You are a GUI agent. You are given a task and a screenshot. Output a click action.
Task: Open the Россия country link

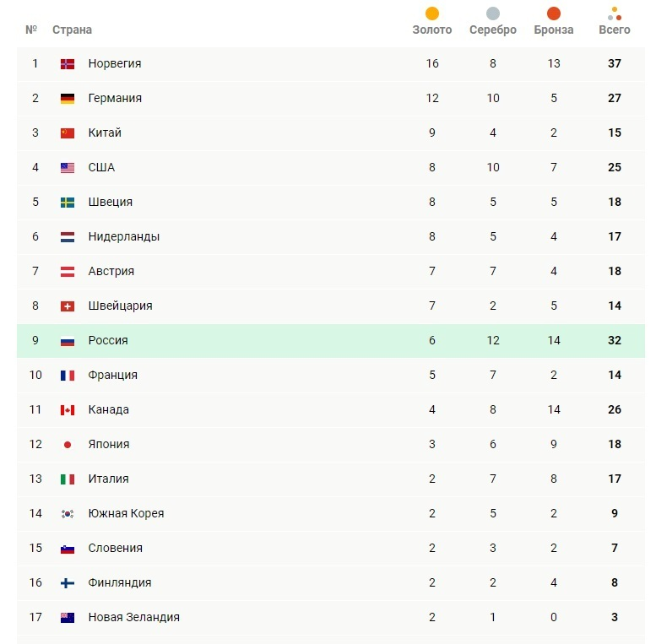108,341
